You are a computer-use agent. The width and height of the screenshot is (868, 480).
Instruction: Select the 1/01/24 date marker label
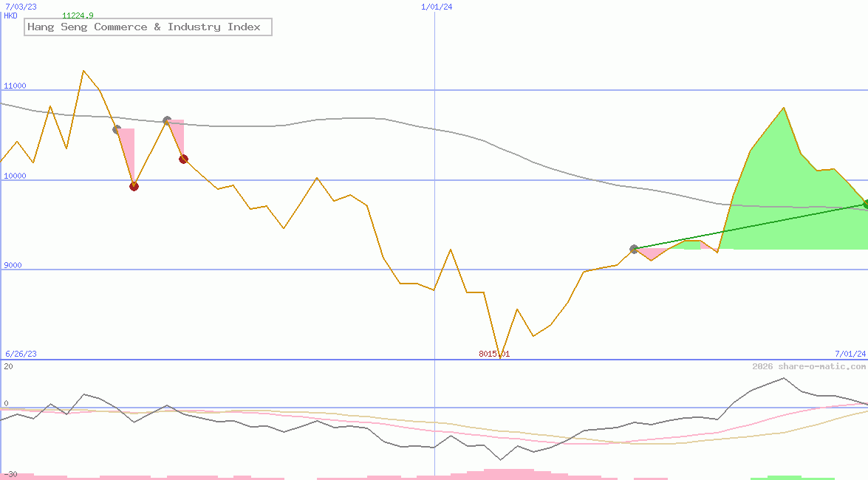(x=437, y=7)
